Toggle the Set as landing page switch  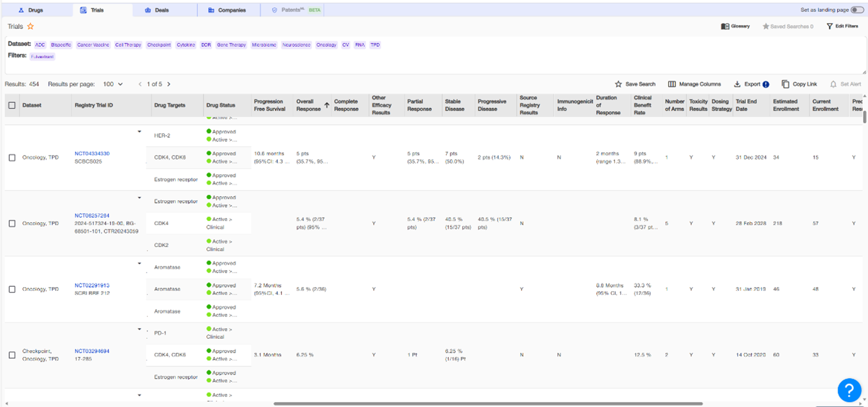tap(857, 10)
